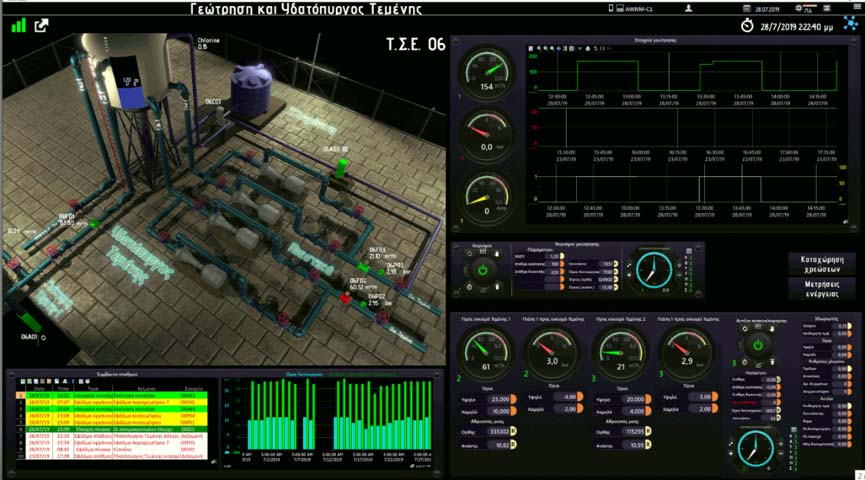Click the blue network nodes icon
This screenshot has height=480, width=865.
(x=851, y=25)
